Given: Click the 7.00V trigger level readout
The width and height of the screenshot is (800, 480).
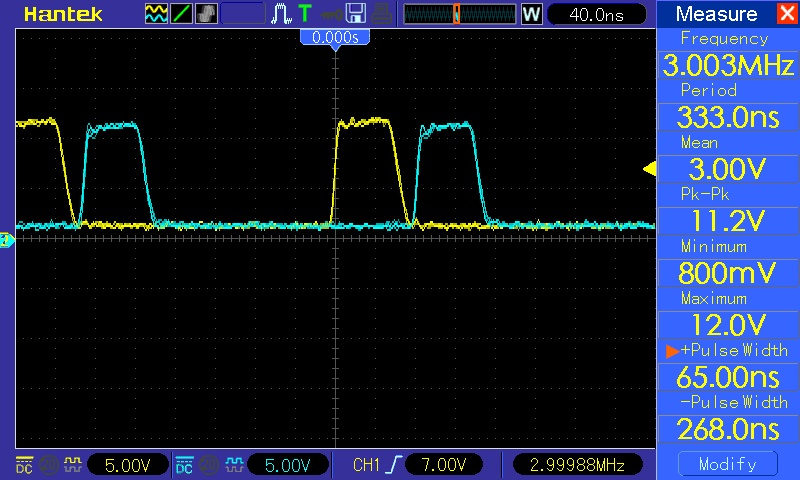Looking at the screenshot, I should [x=443, y=465].
